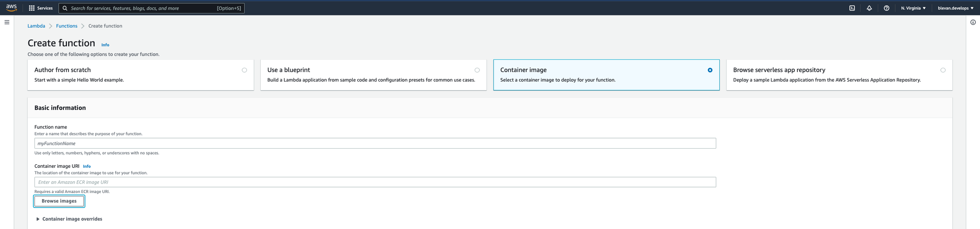This screenshot has height=229, width=980.
Task: Open Info link beside Container image URI
Action: [x=87, y=166]
